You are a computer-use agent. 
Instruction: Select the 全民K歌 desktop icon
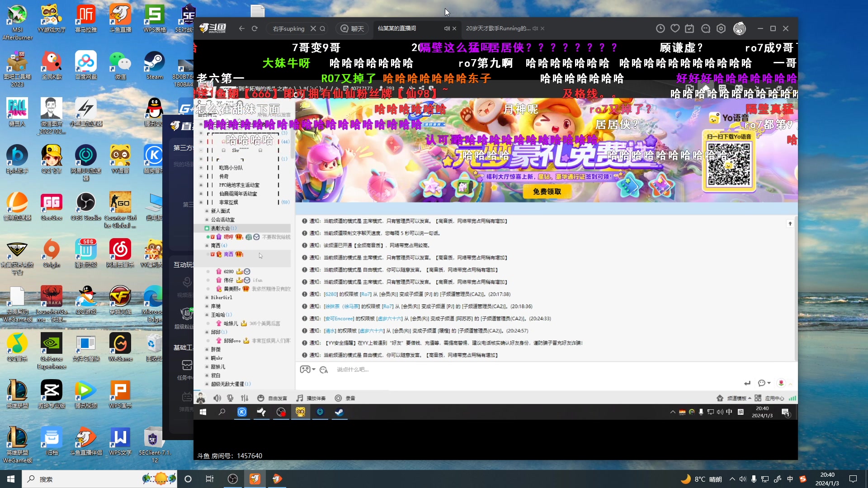(52, 65)
